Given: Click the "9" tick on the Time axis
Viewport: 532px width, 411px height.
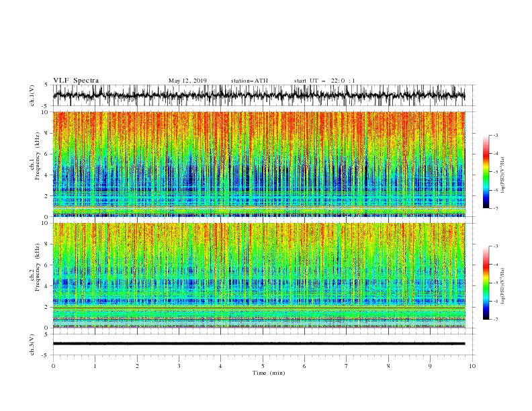Looking at the screenshot, I should click(x=430, y=366).
